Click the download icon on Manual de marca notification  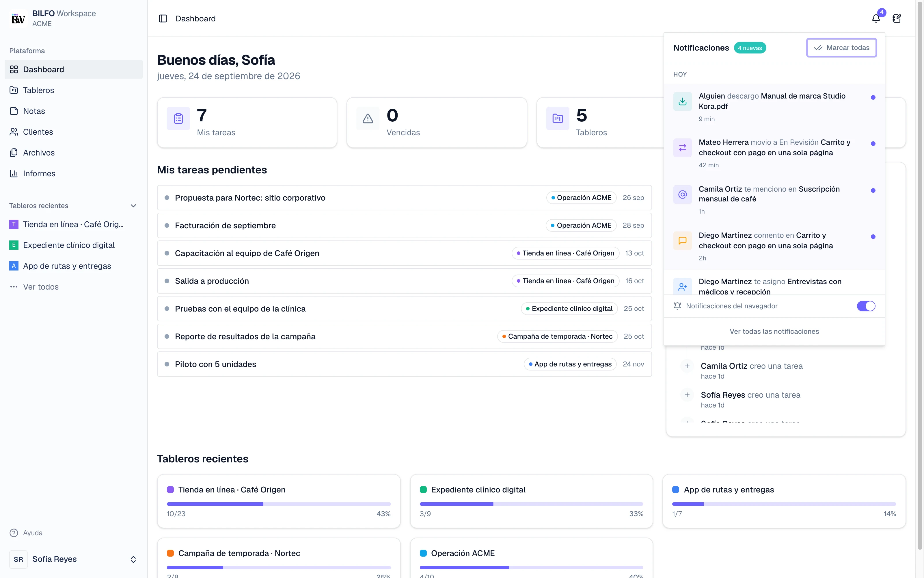tap(682, 101)
